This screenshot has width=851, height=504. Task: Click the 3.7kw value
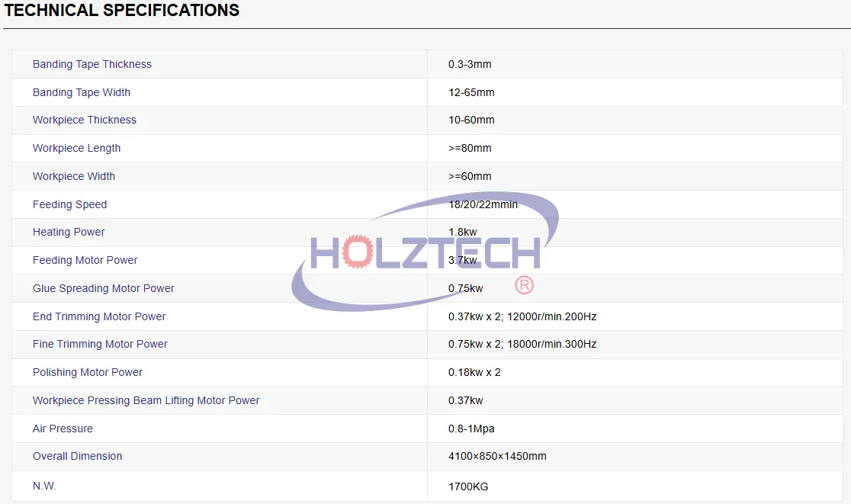(x=463, y=261)
